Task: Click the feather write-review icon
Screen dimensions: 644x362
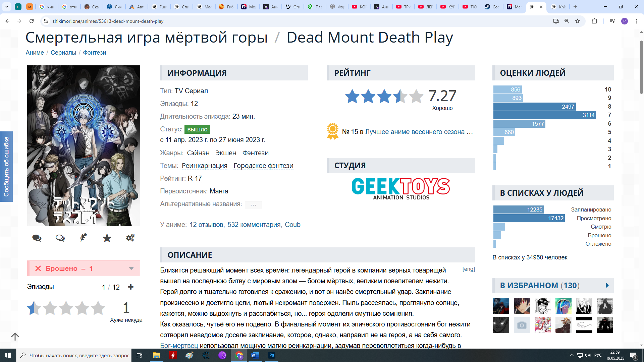Action: tap(84, 238)
